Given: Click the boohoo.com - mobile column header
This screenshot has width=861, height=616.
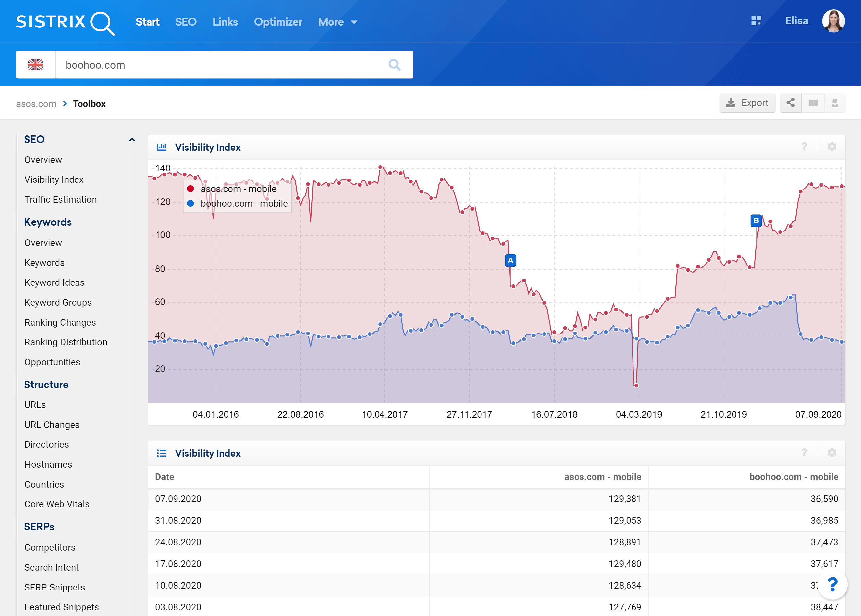Looking at the screenshot, I should point(794,477).
